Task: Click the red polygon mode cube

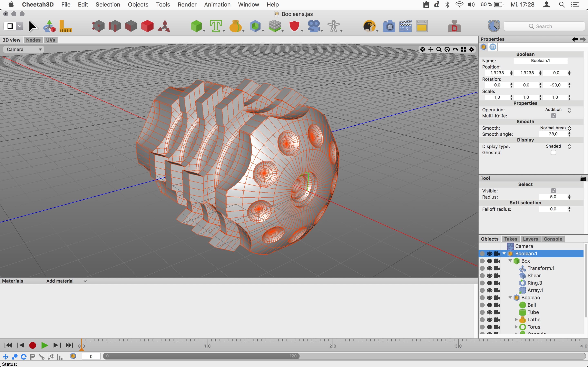Action: (147, 26)
